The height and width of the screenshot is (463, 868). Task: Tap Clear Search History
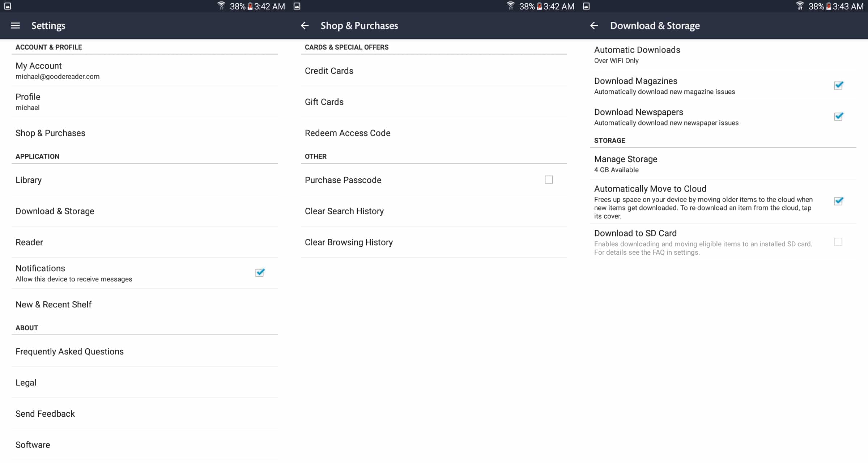pyautogui.click(x=434, y=211)
